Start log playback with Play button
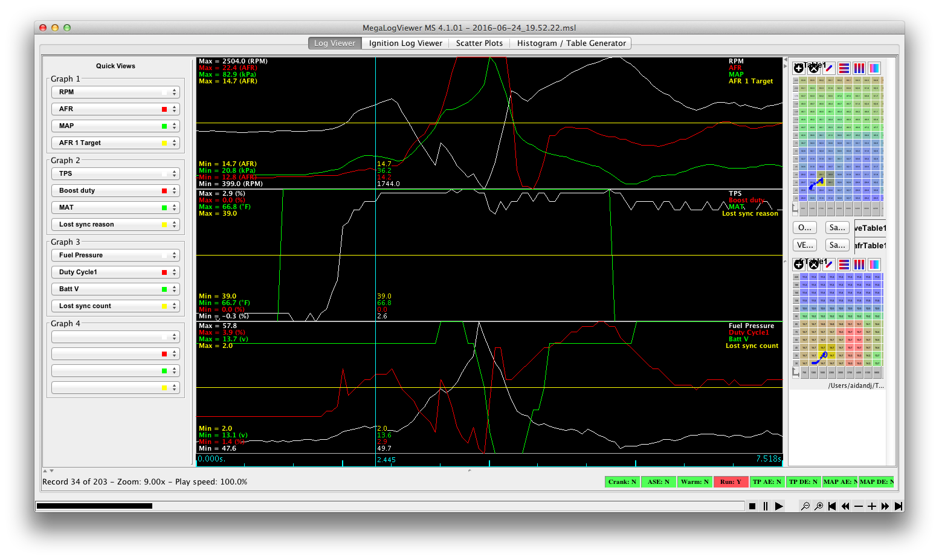939x560 pixels. point(779,506)
